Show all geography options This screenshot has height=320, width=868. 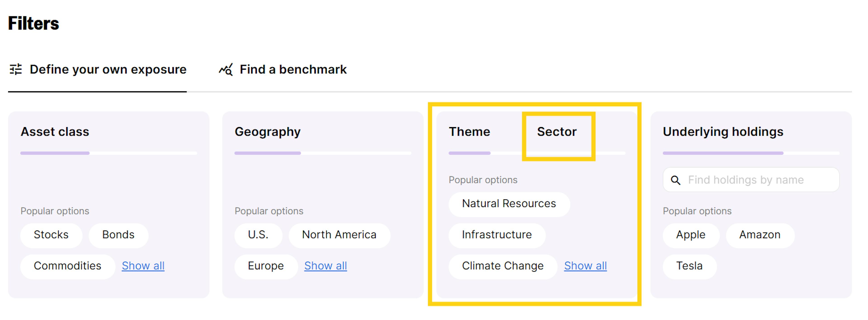tap(325, 266)
